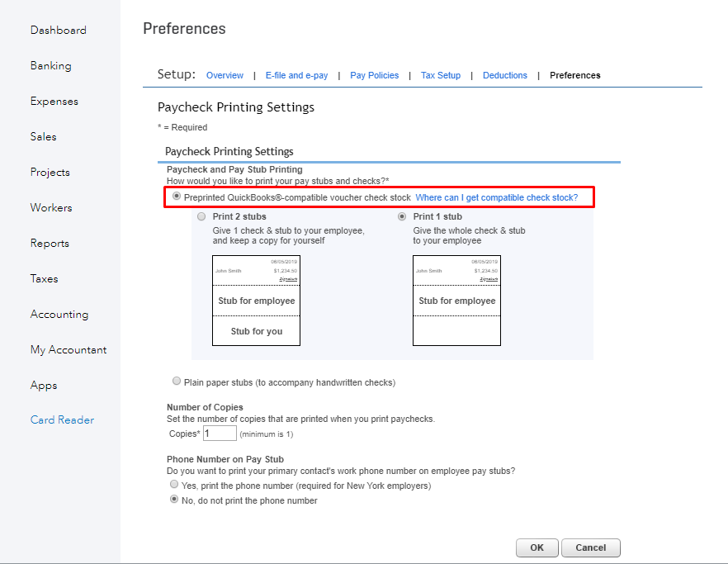Select Preprinted QuickBooks-compatible voucher check stock option
The image size is (728, 564).
(177, 197)
